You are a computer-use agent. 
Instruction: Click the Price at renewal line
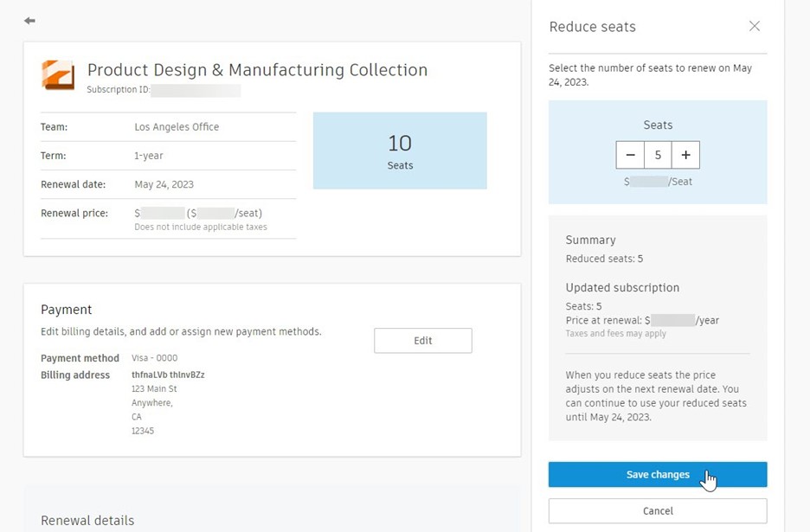[x=642, y=320]
